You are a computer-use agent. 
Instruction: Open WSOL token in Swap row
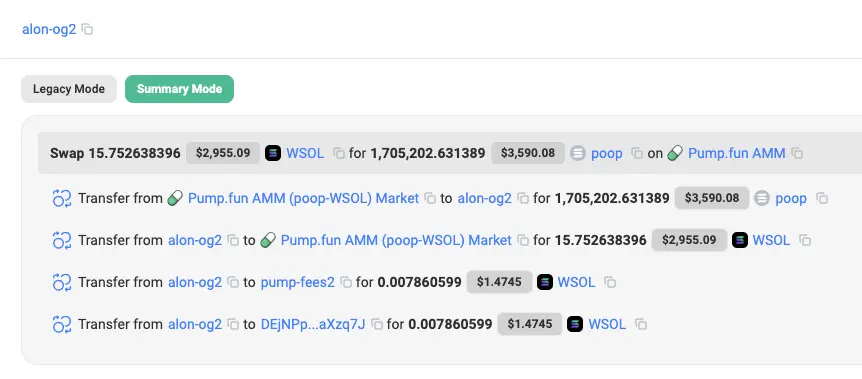coord(305,153)
